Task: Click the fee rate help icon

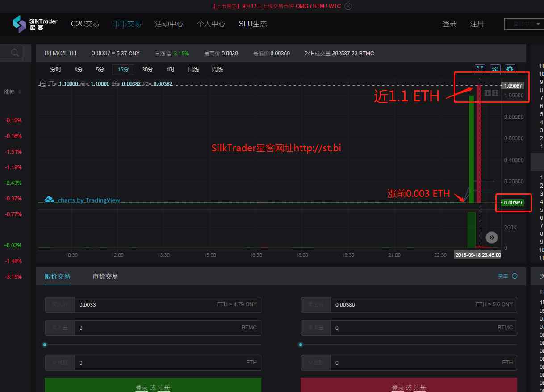Action: point(515,276)
